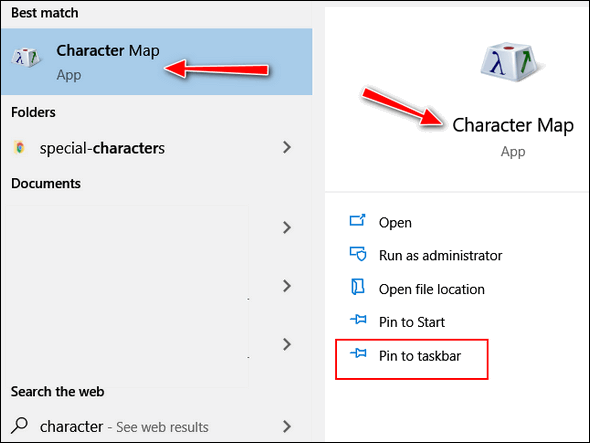Click the search magnifier icon beside character
Screen dimensions: 590x443
tap(19, 426)
